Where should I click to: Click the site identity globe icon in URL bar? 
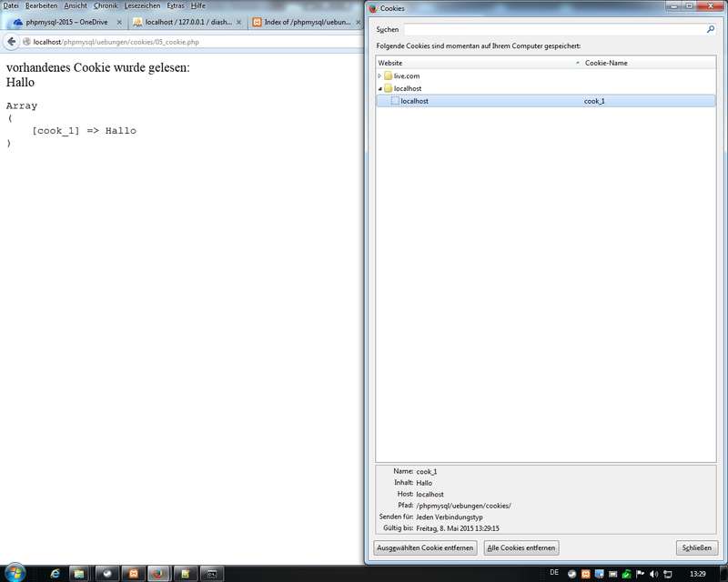(27, 42)
